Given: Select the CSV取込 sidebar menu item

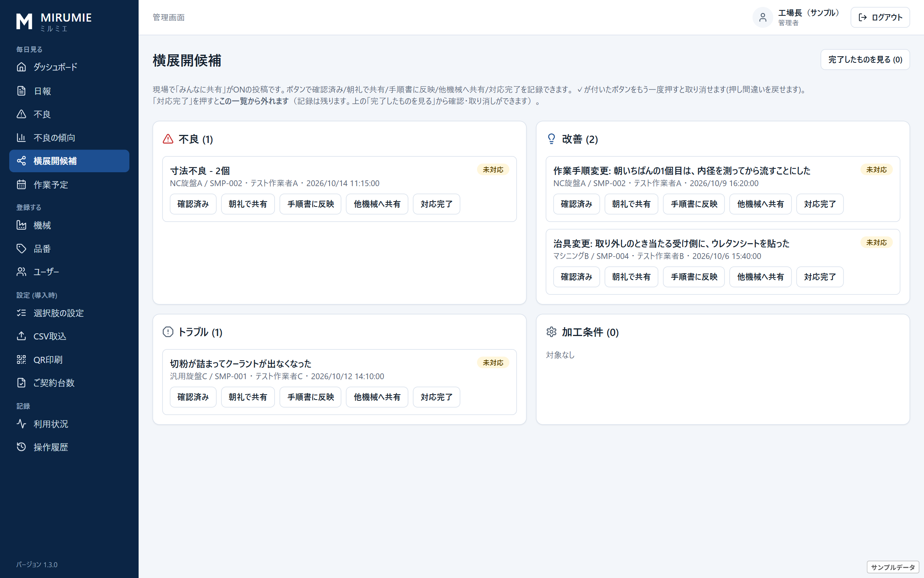Looking at the screenshot, I should tap(69, 336).
